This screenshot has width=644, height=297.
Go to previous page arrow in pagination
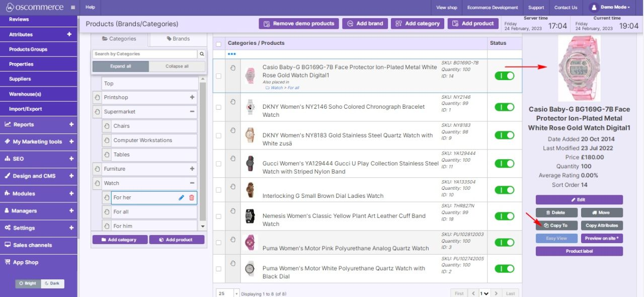473,293
